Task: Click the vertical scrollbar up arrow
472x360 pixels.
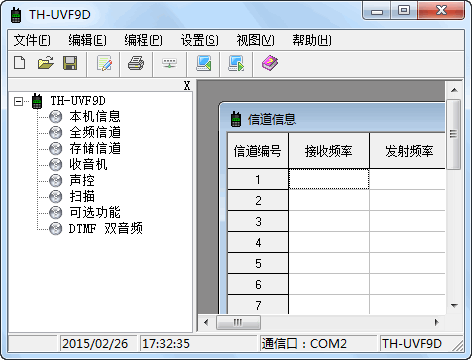Action: [x=454, y=90]
